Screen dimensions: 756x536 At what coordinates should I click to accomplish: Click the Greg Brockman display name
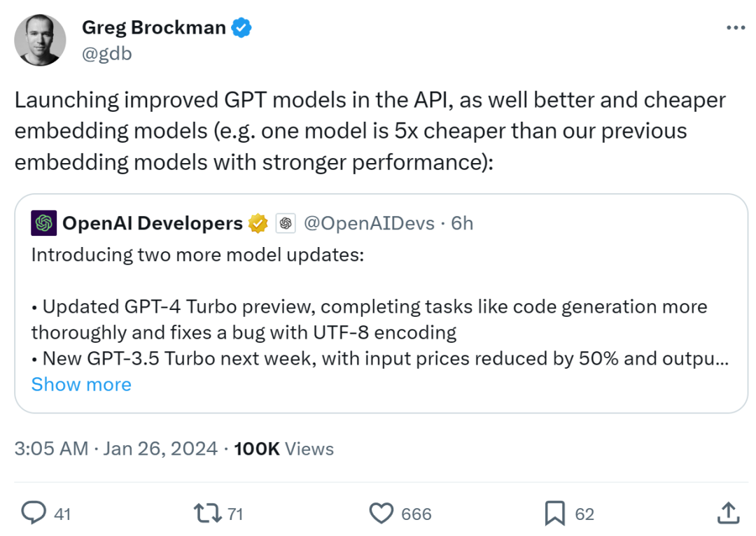(154, 28)
